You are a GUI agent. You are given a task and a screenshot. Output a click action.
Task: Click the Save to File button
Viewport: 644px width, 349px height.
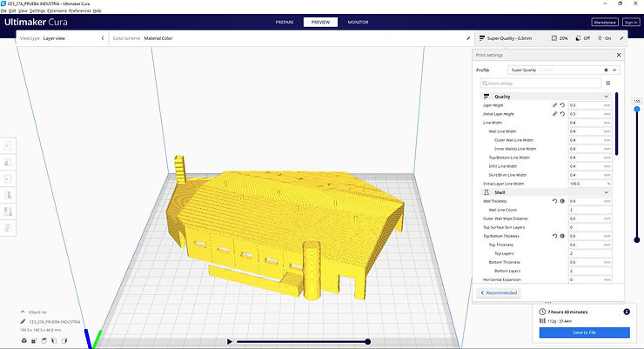(x=584, y=332)
